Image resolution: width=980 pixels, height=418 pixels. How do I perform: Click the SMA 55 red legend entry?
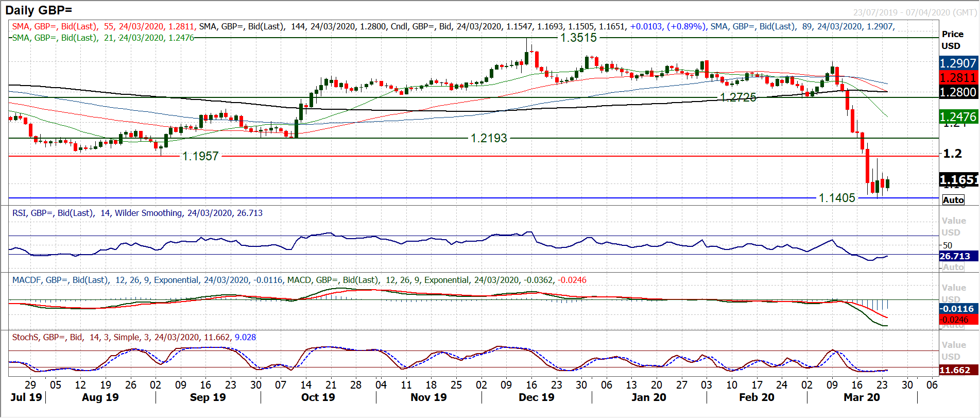(x=103, y=26)
